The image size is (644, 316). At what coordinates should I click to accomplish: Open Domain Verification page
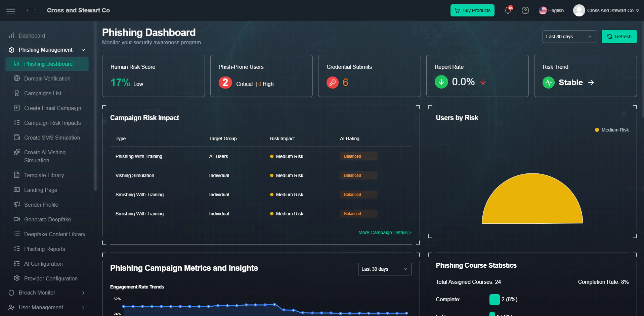click(47, 78)
